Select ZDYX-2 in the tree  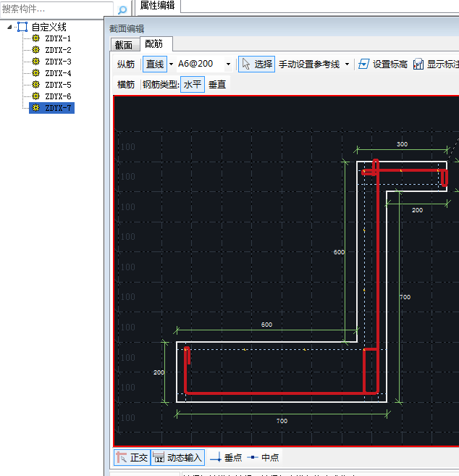[x=58, y=50]
